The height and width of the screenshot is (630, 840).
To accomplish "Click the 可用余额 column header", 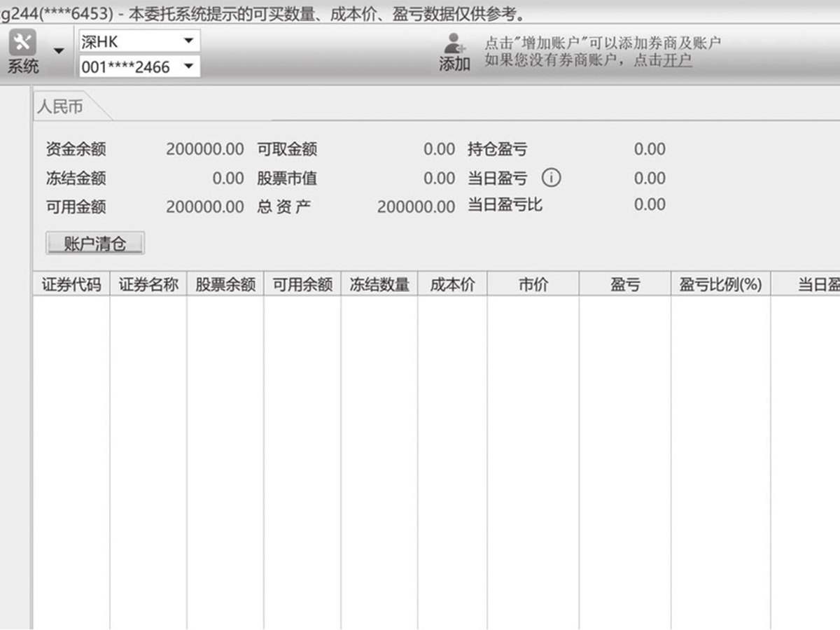I will click(x=302, y=285).
